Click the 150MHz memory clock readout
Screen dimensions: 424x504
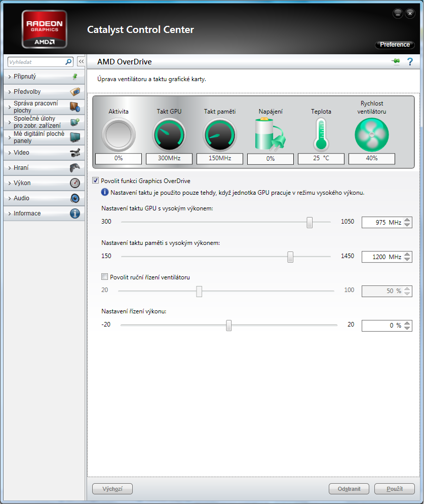coord(220,159)
